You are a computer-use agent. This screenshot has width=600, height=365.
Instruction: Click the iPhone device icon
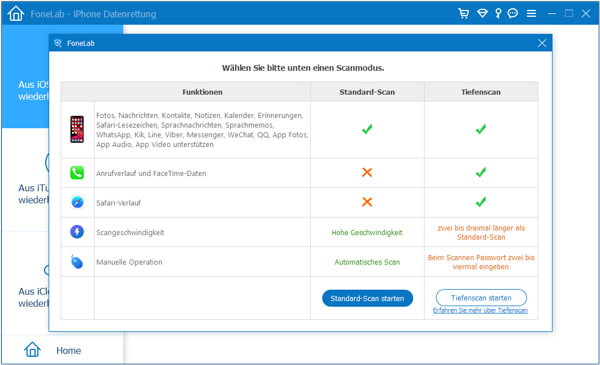click(77, 129)
